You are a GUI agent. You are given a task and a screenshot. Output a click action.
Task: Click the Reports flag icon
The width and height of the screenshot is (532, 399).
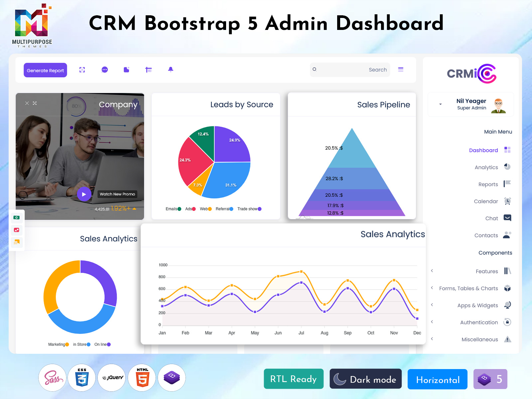(x=507, y=184)
